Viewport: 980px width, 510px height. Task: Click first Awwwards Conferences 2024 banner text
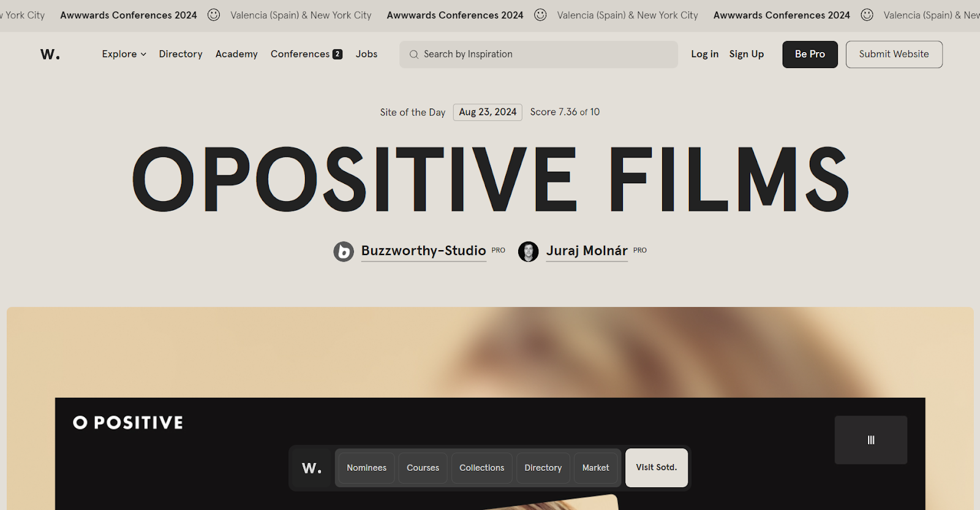click(x=129, y=15)
